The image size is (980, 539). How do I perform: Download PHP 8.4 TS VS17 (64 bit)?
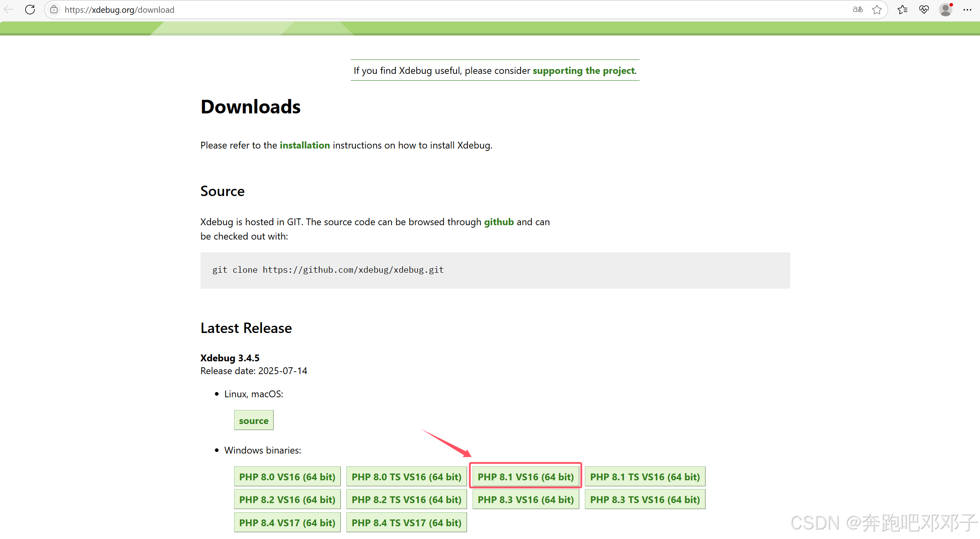406,523
